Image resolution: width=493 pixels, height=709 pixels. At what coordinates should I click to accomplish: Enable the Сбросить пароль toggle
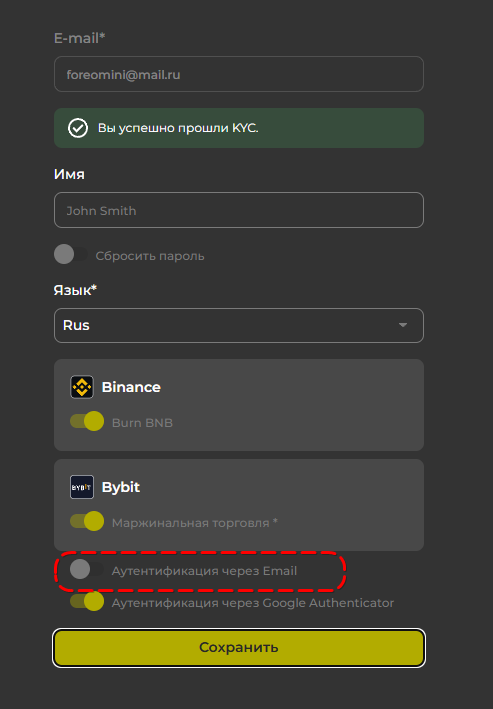tap(71, 254)
